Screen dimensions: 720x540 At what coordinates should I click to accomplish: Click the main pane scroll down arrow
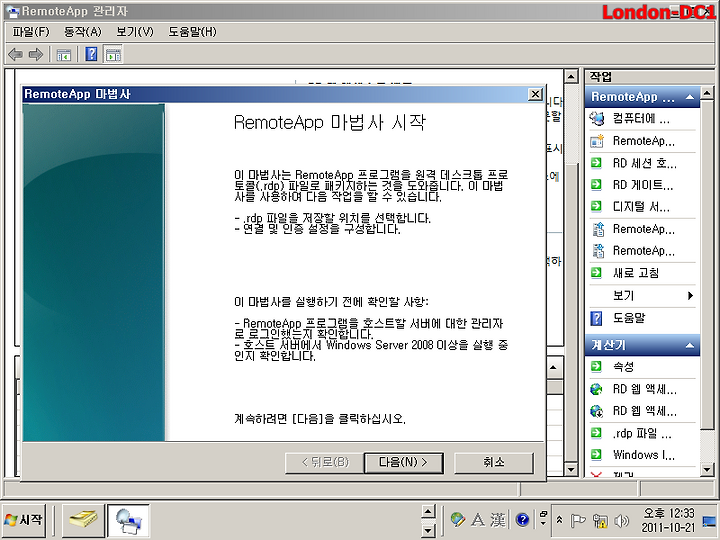[x=571, y=469]
